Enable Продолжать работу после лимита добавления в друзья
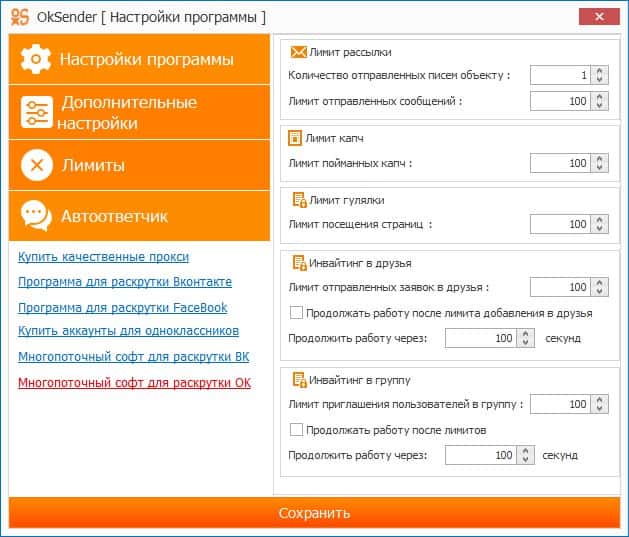 (x=295, y=313)
